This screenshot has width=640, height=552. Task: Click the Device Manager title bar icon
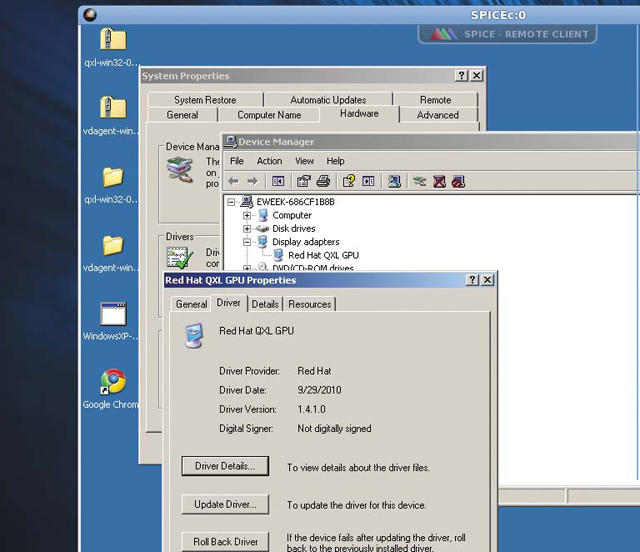pyautogui.click(x=231, y=141)
